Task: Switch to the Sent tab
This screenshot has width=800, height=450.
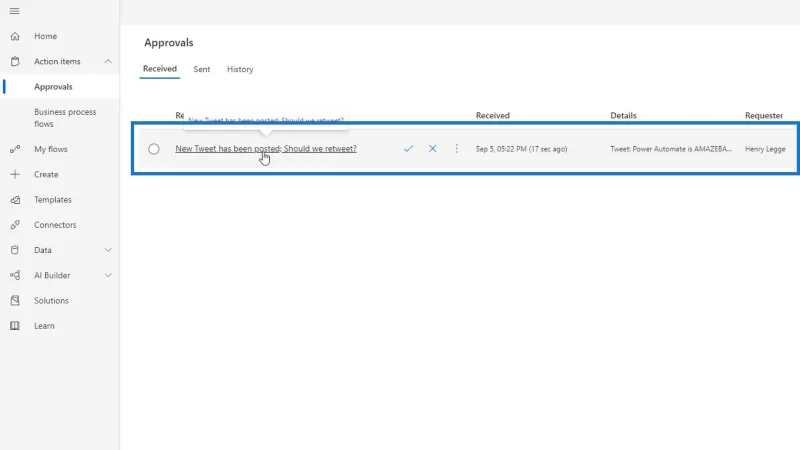Action: pyautogui.click(x=202, y=69)
